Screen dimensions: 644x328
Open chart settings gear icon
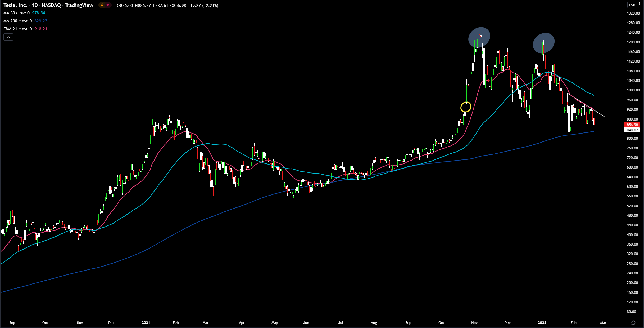633,323
